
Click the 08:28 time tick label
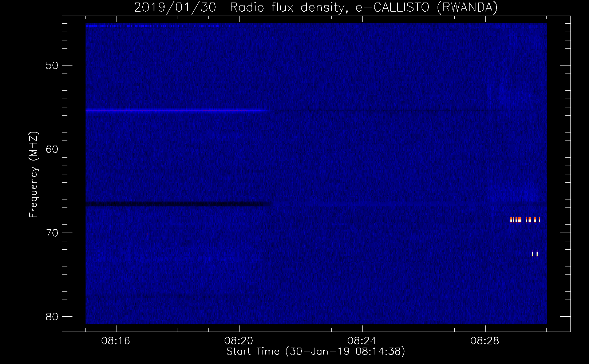click(485, 341)
